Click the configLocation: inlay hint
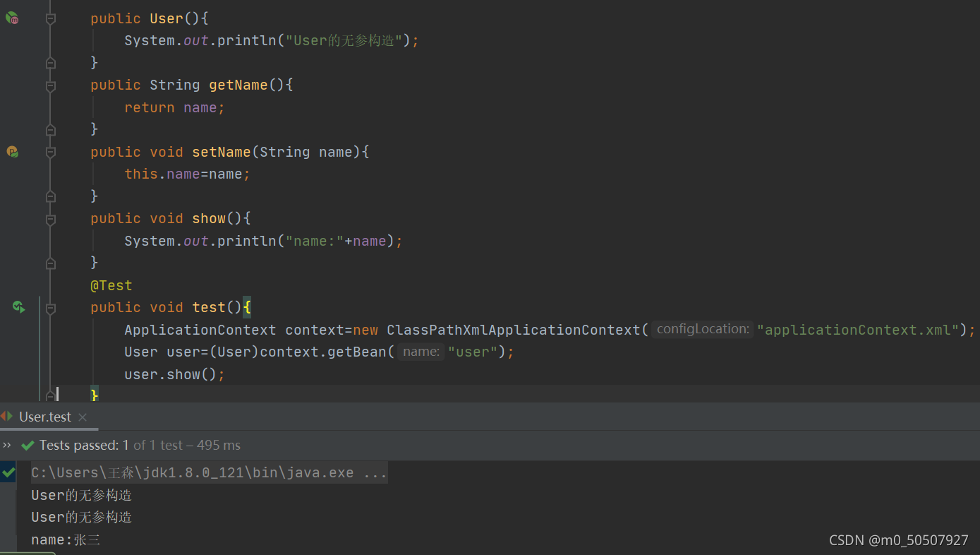Viewport: 980px width, 555px height. coord(702,329)
